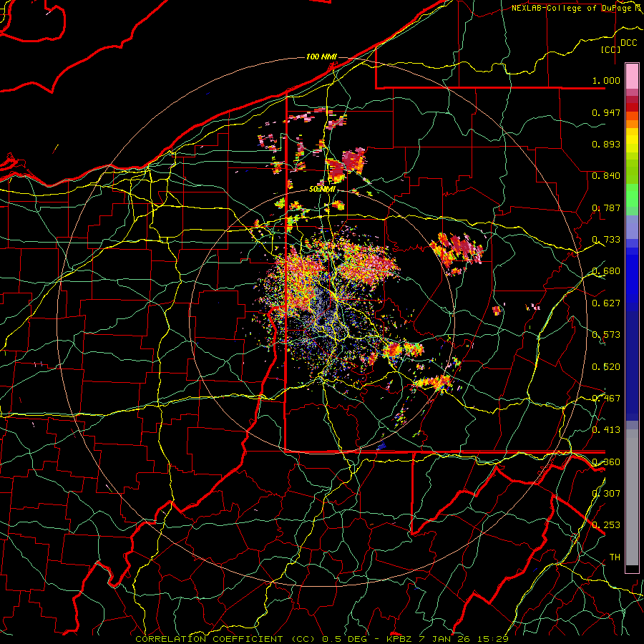Viewport: 644px width, 644px height.
Task: Click the 100 NMI range ring label
Action: (x=321, y=57)
